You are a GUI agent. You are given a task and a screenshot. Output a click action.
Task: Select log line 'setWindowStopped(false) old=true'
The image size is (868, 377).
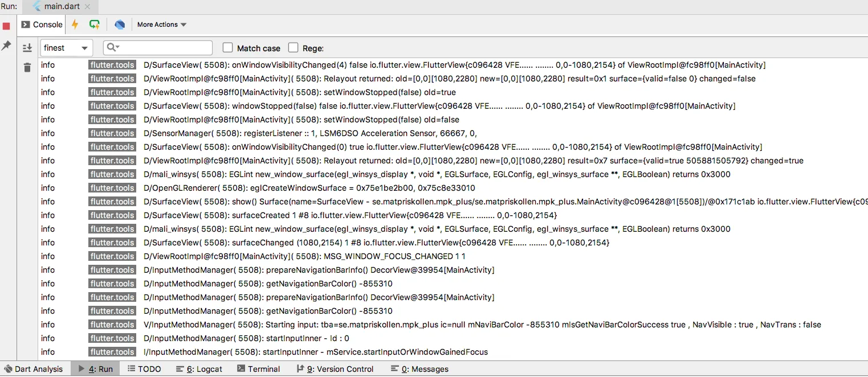coord(453,92)
